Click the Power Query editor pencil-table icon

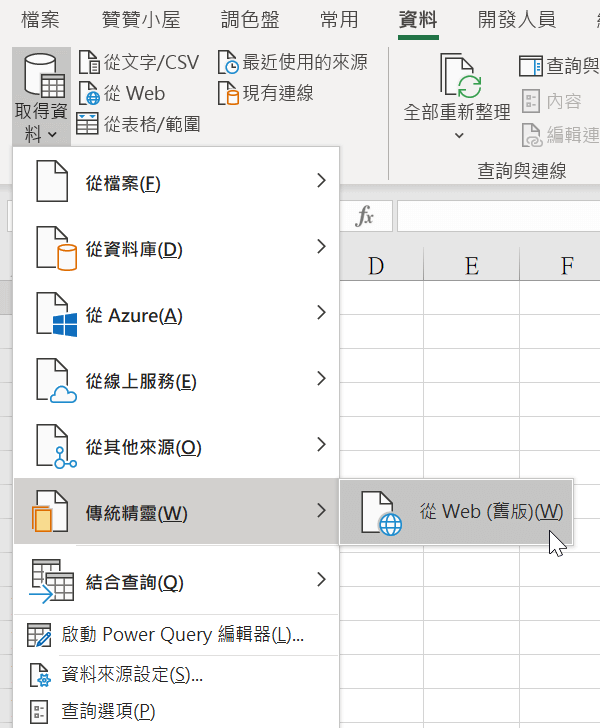[39, 635]
